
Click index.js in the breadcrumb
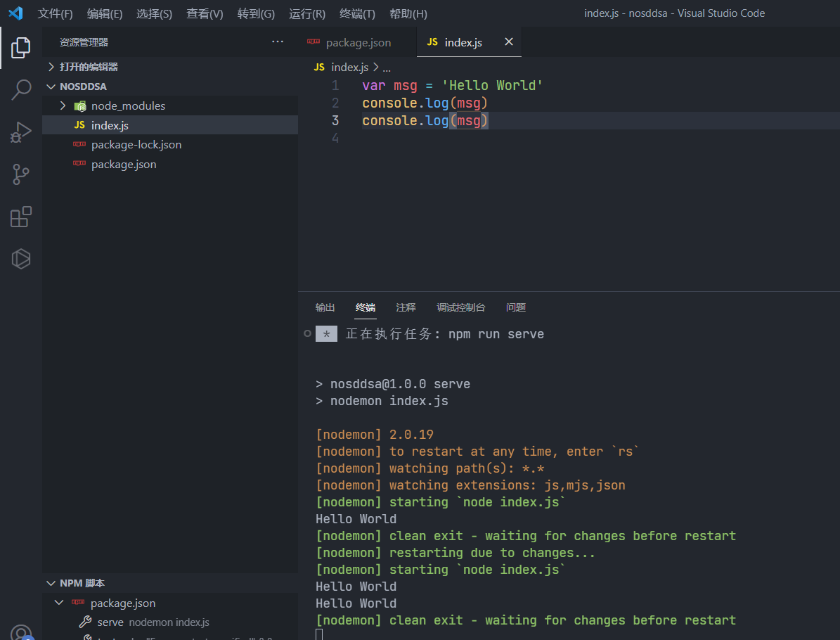(350, 67)
